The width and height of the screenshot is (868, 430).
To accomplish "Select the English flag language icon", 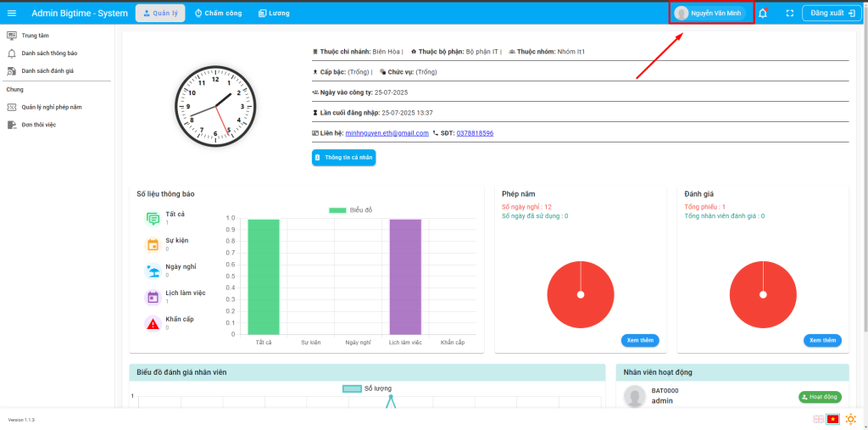I will tap(818, 419).
